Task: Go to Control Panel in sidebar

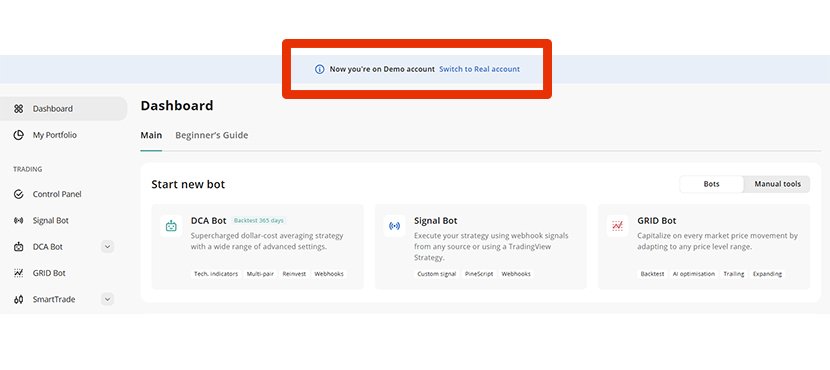Action: 57,194
